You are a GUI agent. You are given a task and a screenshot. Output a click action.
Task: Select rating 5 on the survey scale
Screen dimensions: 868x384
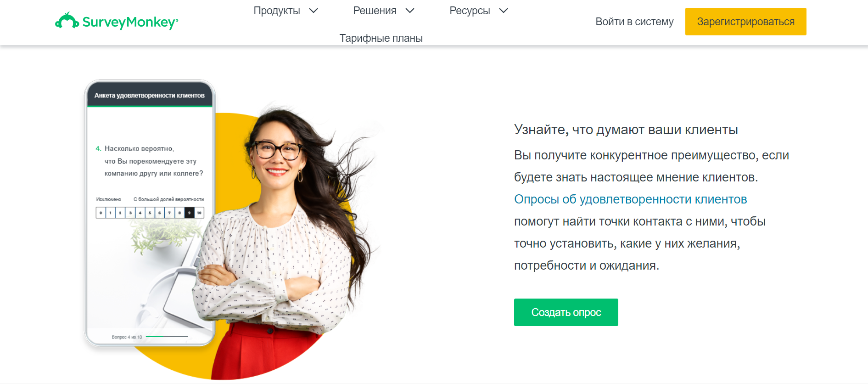pyautogui.click(x=150, y=213)
